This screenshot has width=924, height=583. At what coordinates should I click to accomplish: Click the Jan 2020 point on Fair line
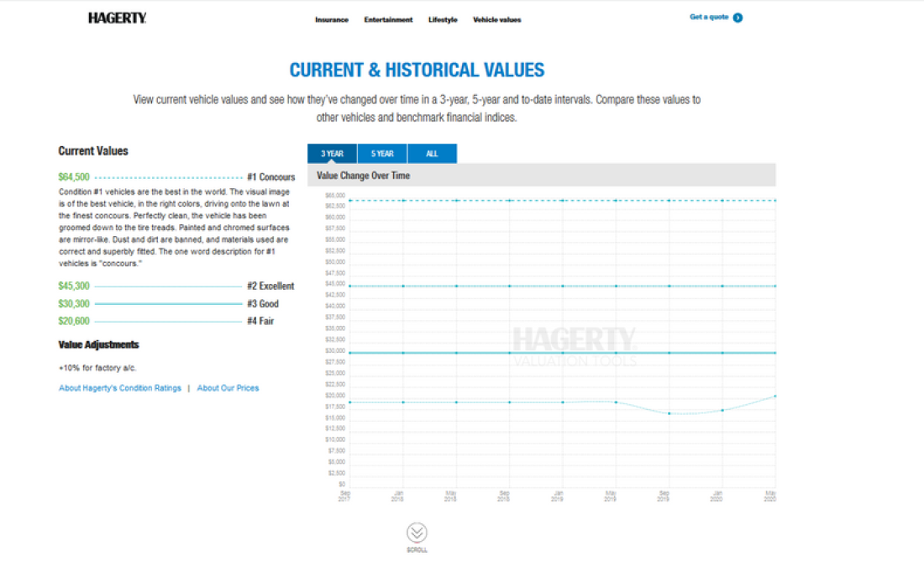click(722, 410)
